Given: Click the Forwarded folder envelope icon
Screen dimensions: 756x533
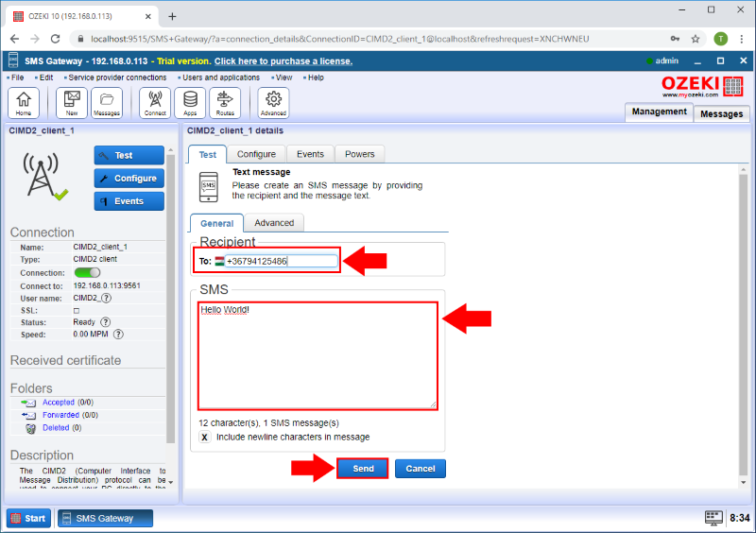Looking at the screenshot, I should (28, 415).
